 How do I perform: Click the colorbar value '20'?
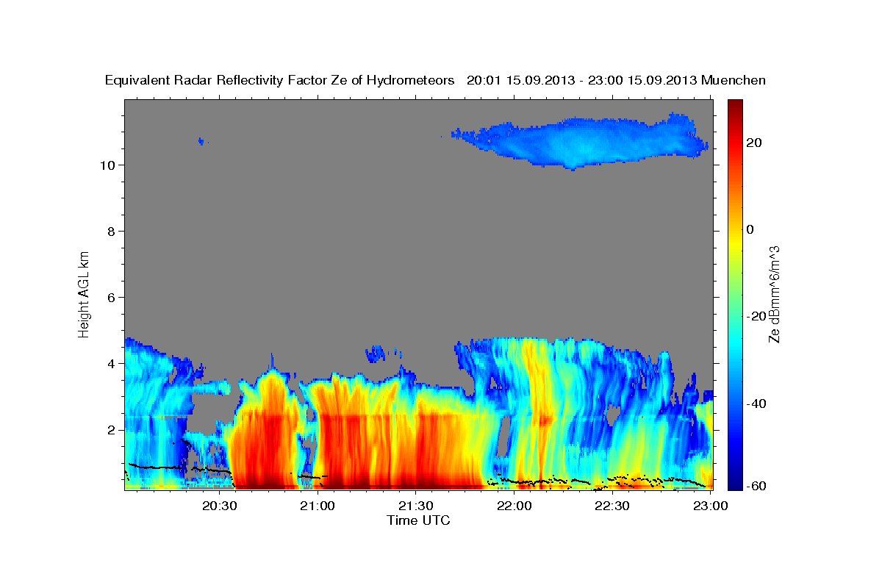[754, 143]
